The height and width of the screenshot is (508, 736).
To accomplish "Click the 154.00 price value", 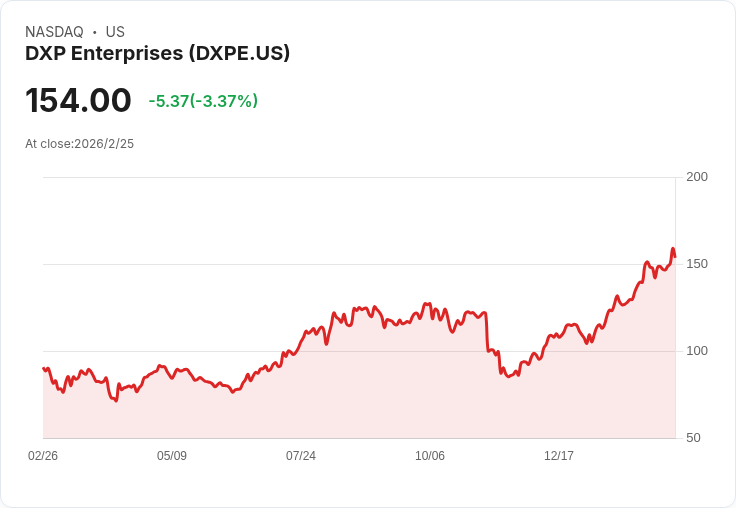I will [x=78, y=100].
